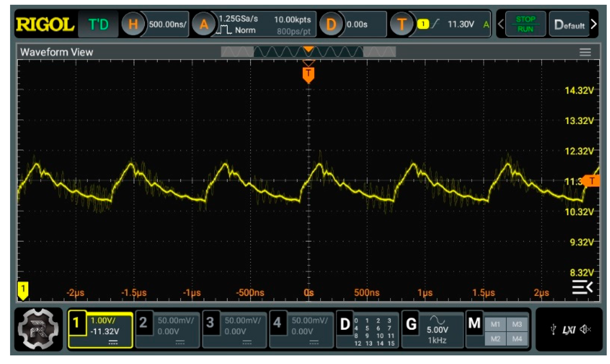
Task: Click the orange H horizontal settings icon
Action: tap(133, 24)
